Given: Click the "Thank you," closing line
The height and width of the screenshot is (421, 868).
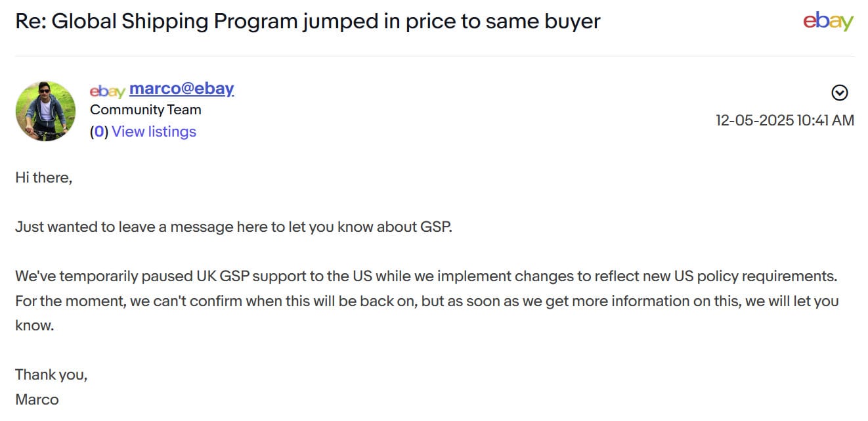Looking at the screenshot, I should [51, 375].
